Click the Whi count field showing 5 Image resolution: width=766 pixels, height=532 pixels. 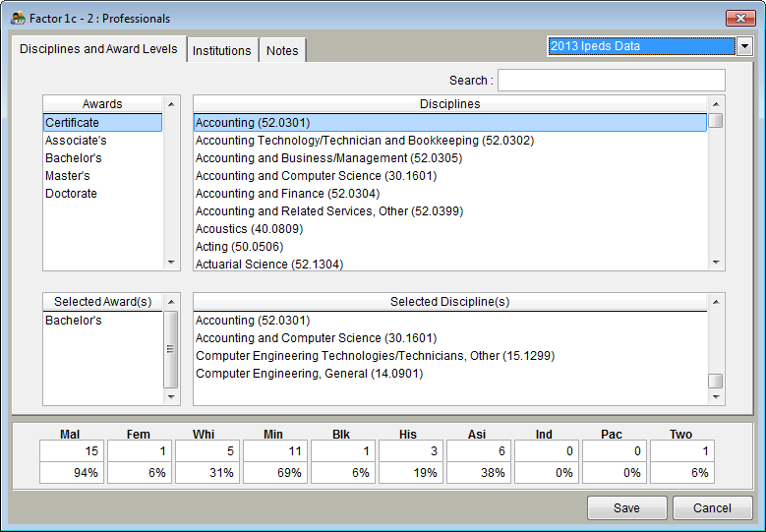click(207, 451)
